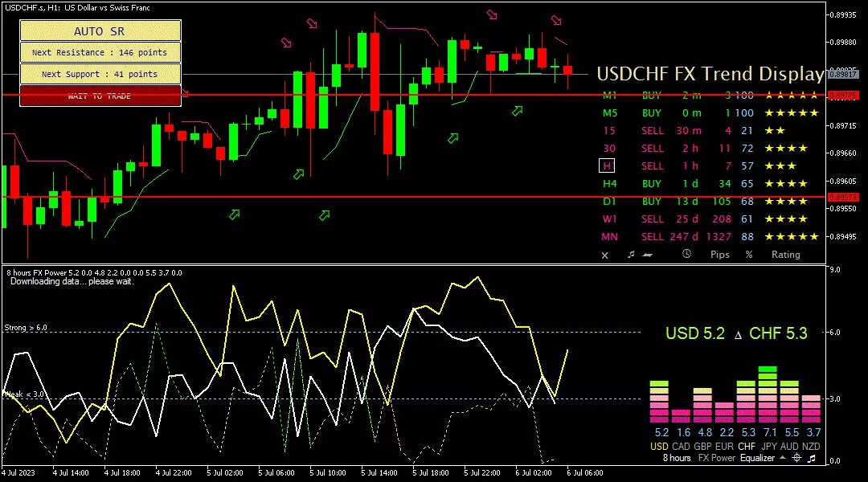868x482 pixels.
Task: Click the M5 five-star rating
Action: tap(792, 113)
